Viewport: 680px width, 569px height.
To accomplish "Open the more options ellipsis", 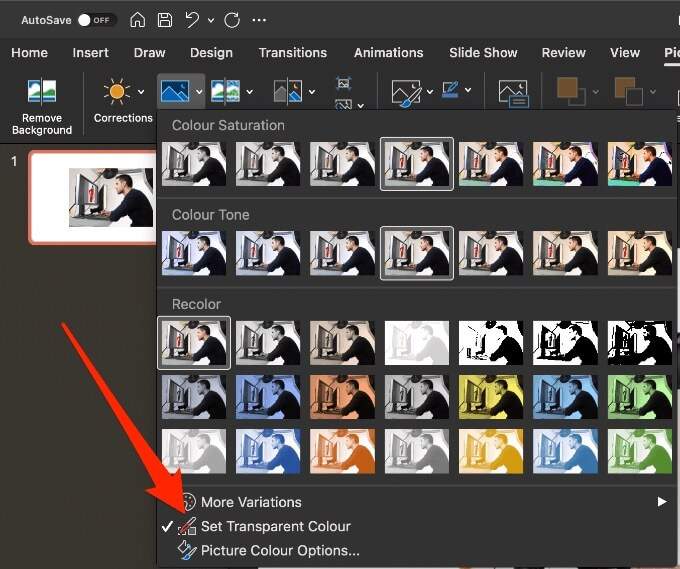I will point(259,20).
